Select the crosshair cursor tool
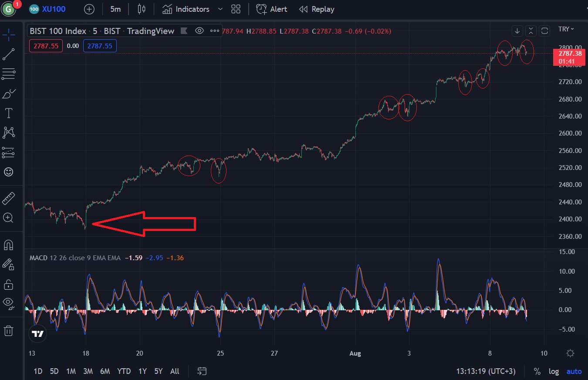 (9, 34)
